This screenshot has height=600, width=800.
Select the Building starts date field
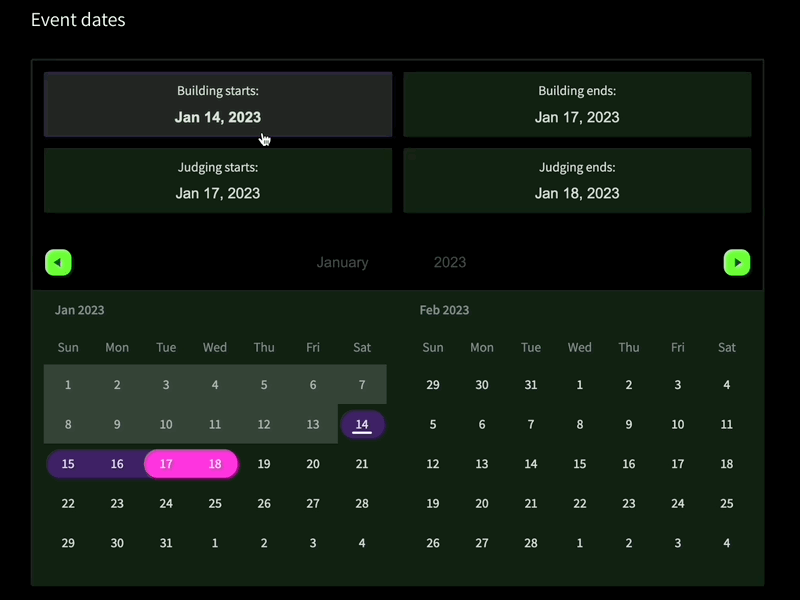click(218, 105)
